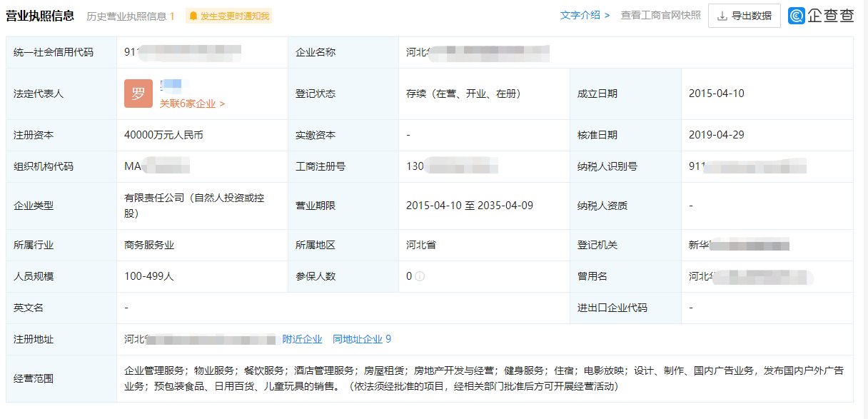Click the blurred 河北 company name value
Screen dimensions: 868x419
pos(478,52)
